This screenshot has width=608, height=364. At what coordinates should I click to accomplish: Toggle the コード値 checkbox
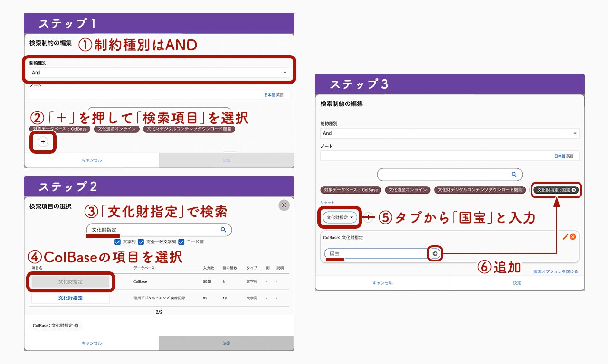click(x=181, y=242)
